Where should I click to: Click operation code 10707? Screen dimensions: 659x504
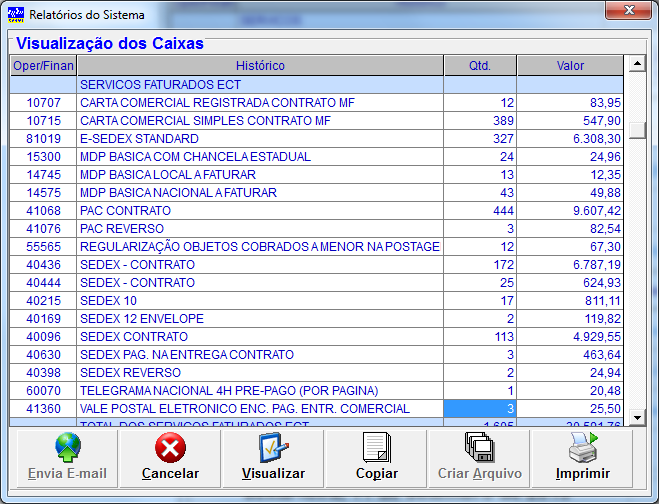pos(44,103)
